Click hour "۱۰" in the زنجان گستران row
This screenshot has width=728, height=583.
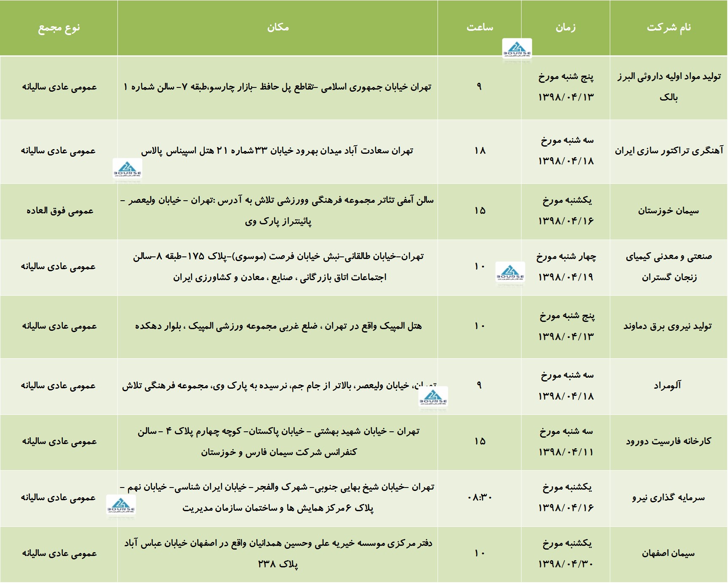480,267
